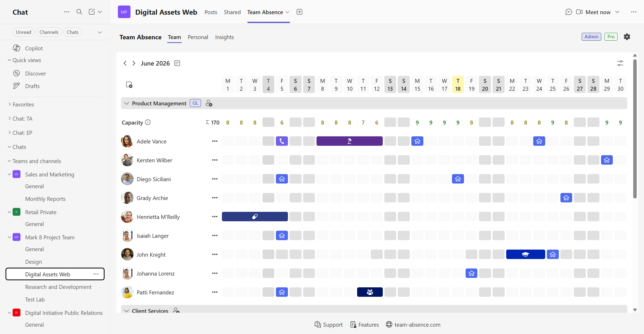Select the Personal view tab

click(x=198, y=37)
